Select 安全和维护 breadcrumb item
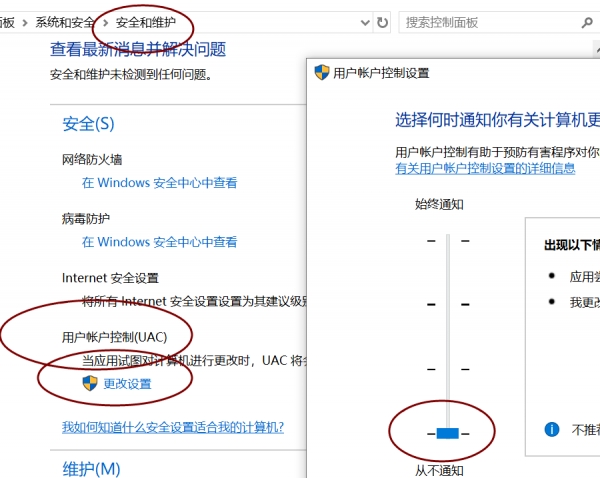This screenshot has height=478, width=600. point(145,23)
